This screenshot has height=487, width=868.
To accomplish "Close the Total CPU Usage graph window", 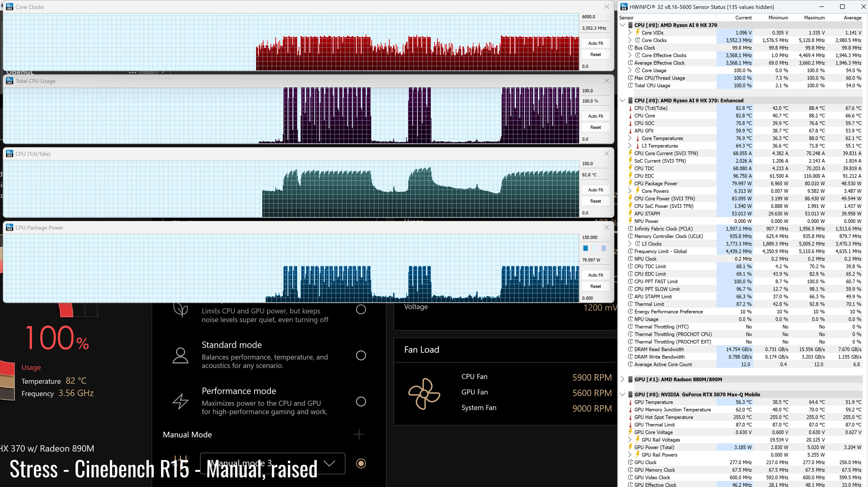I will [606, 81].
